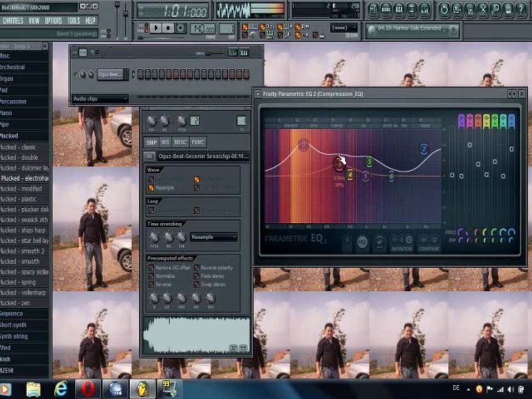The height and width of the screenshot is (399, 532).
Task: Open Opera browser from taskbar
Action: [x=88, y=389]
